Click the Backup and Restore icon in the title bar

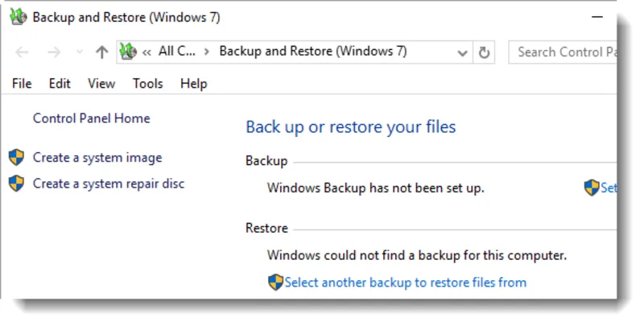point(19,17)
